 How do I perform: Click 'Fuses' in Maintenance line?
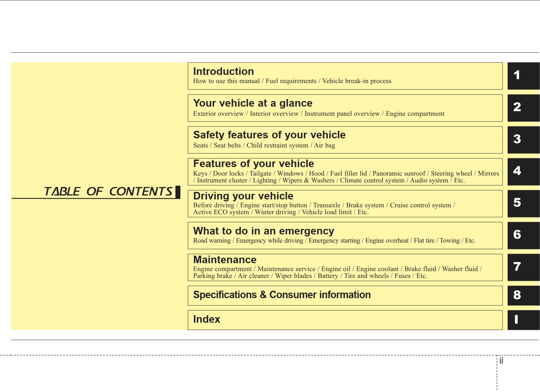[402, 276]
